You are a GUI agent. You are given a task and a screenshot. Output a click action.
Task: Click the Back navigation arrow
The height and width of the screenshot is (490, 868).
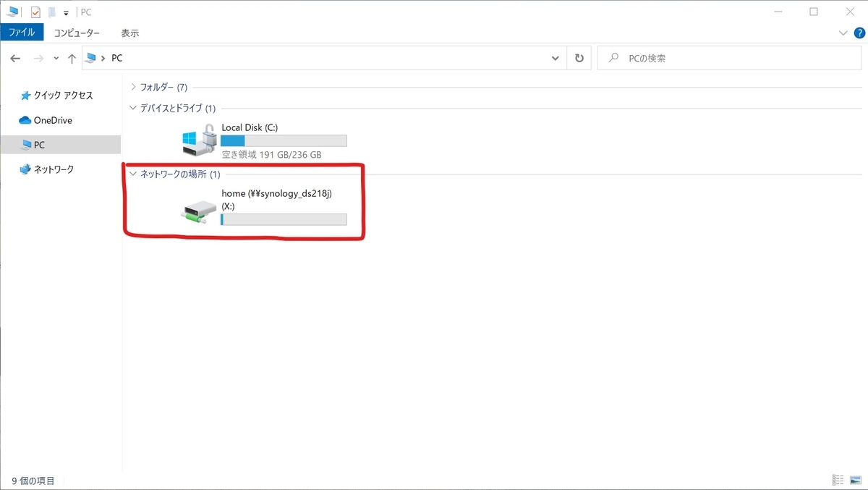point(15,59)
